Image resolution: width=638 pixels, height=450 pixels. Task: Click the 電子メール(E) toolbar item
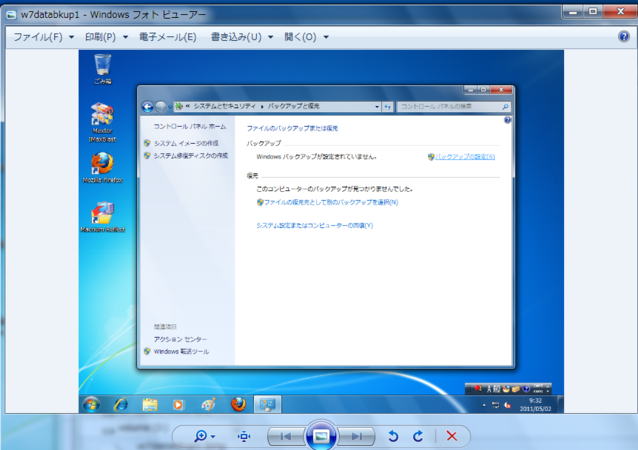coord(168,37)
